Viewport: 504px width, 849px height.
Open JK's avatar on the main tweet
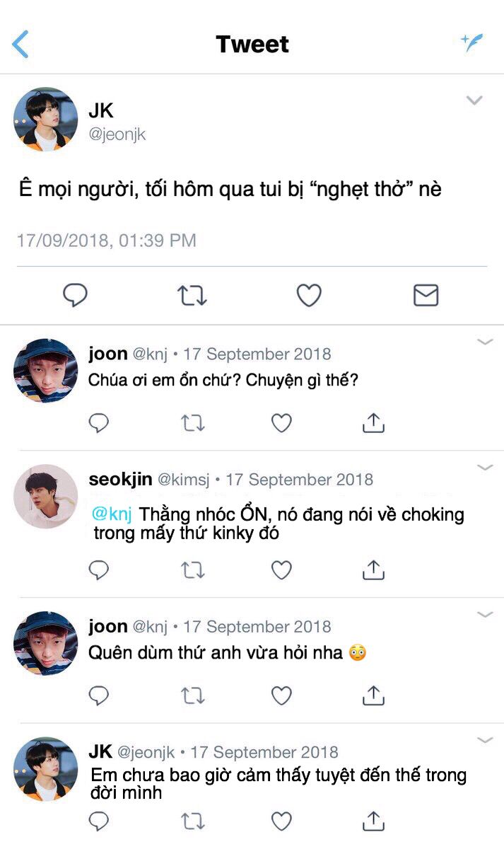point(46,120)
